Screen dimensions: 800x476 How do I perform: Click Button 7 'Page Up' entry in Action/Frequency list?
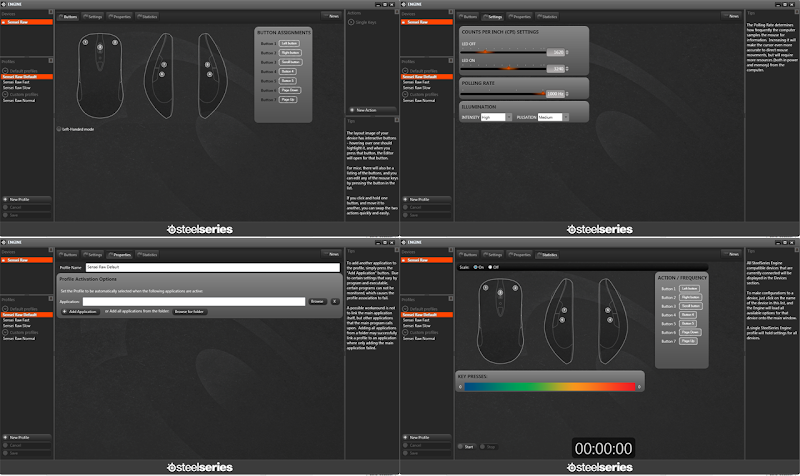click(688, 341)
